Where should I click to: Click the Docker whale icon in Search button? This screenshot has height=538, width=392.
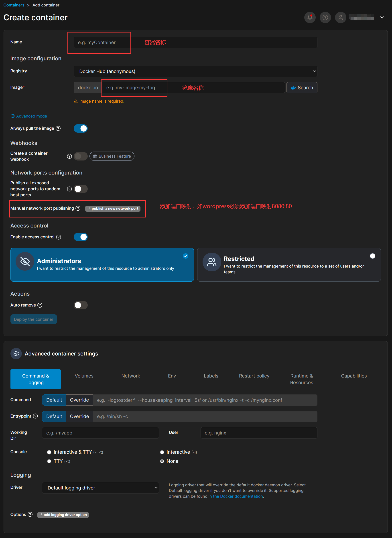click(293, 88)
